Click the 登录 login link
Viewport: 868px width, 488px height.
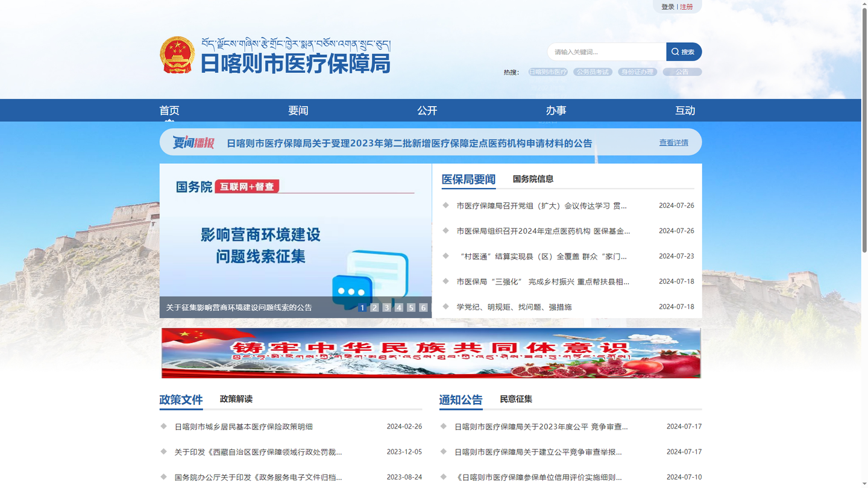668,7
